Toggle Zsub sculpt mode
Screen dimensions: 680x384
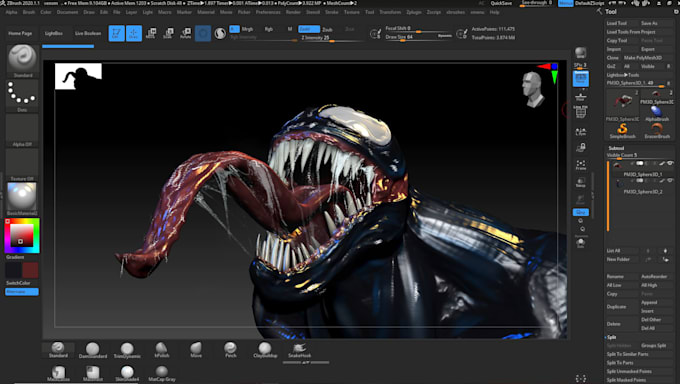[327, 29]
